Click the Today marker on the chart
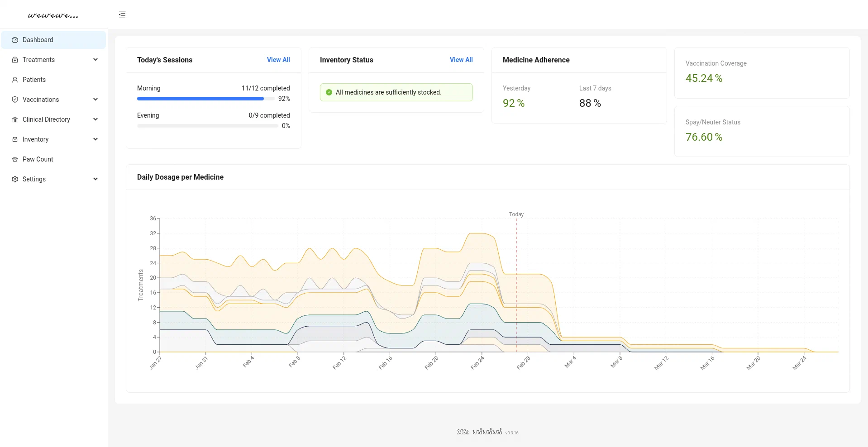Screen dimensions: 868x447 coord(516,214)
